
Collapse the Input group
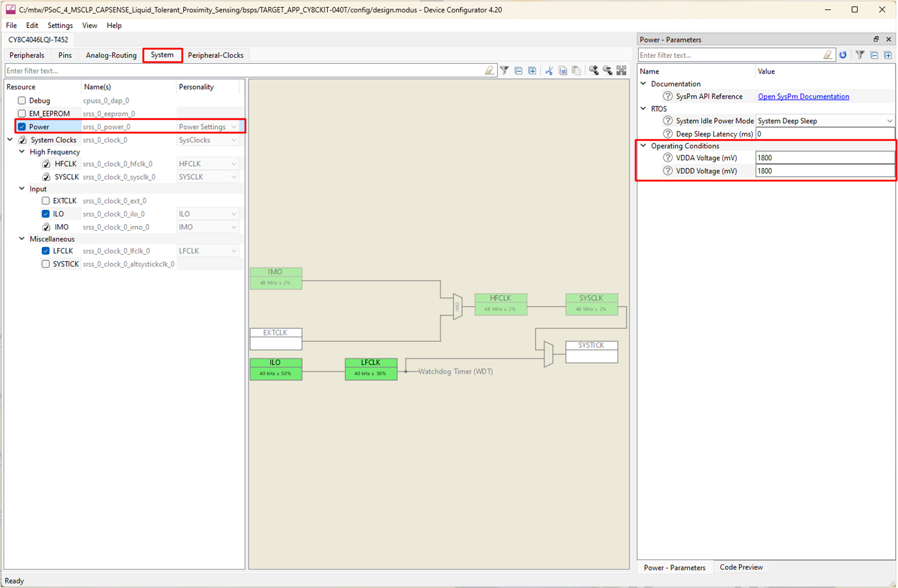click(22, 189)
